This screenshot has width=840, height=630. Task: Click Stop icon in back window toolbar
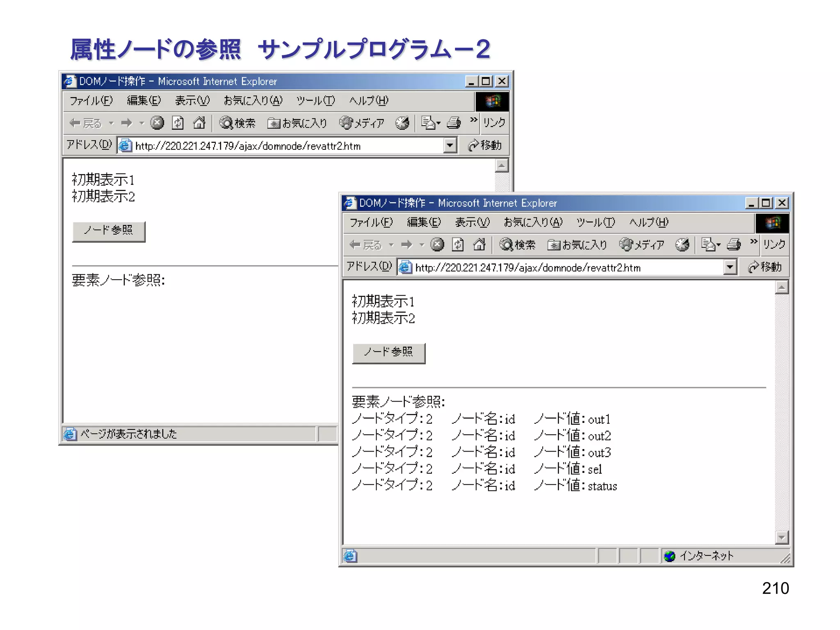(157, 123)
